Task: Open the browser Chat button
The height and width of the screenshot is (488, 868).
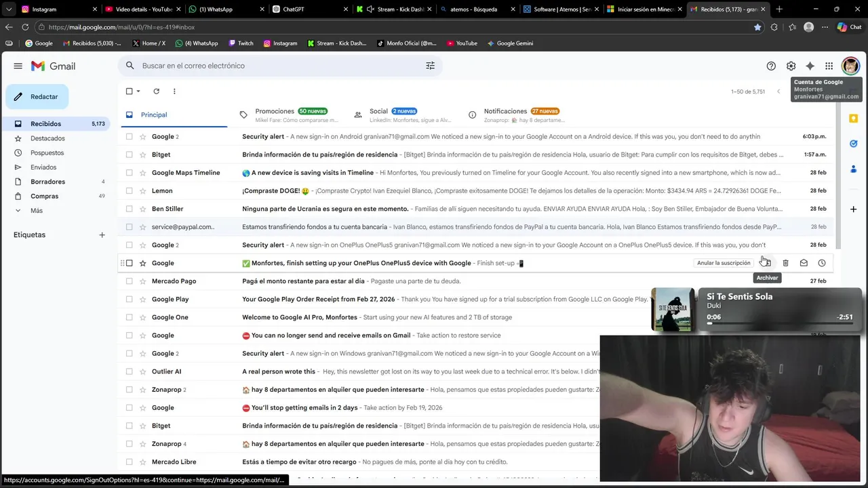Action: click(848, 27)
